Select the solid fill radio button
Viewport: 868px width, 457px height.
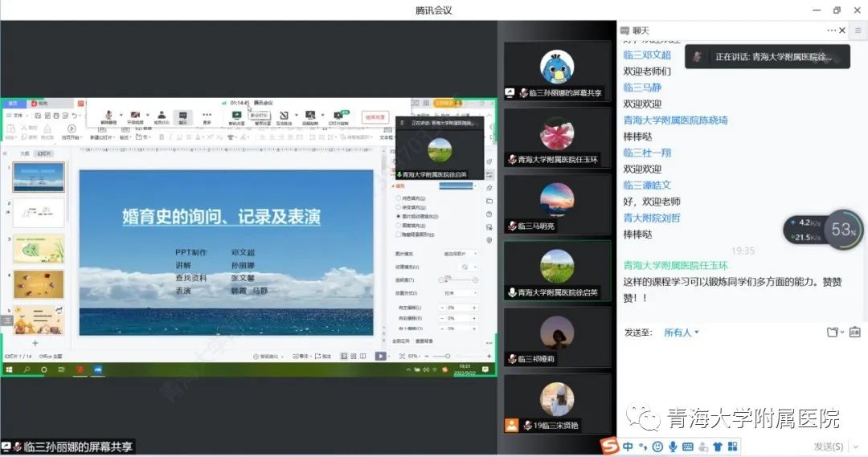(x=398, y=198)
